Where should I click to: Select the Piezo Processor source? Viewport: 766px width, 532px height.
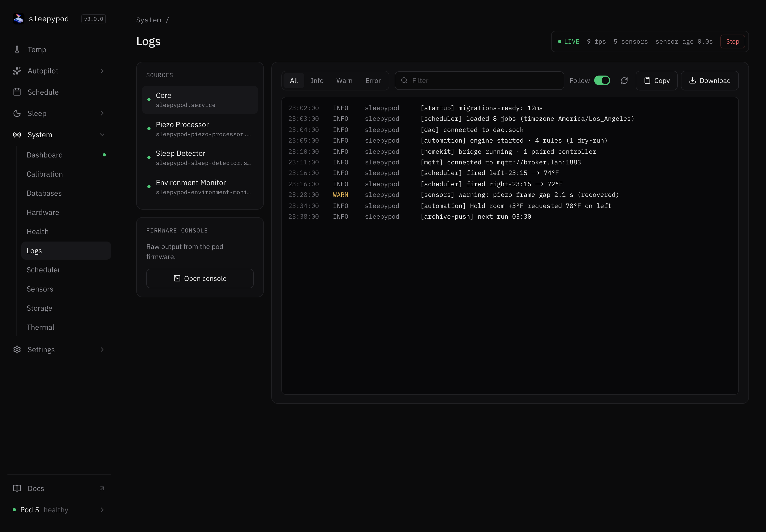pos(200,129)
